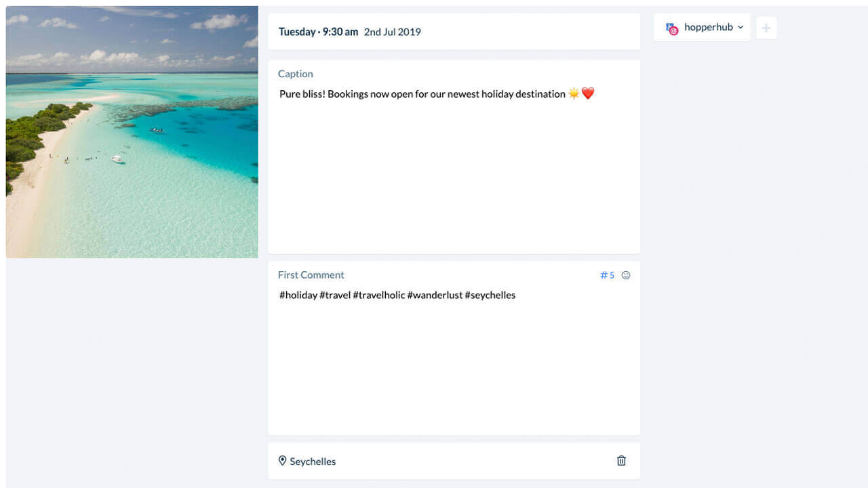The width and height of the screenshot is (868, 488).
Task: Click the First Comment section header
Action: (x=311, y=274)
